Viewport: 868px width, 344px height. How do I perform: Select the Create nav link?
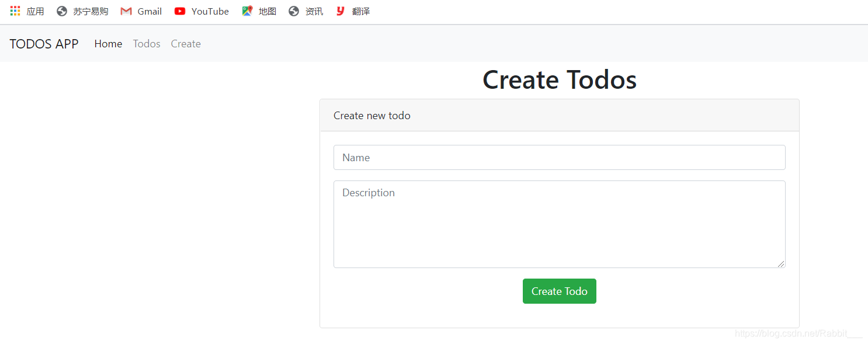186,44
